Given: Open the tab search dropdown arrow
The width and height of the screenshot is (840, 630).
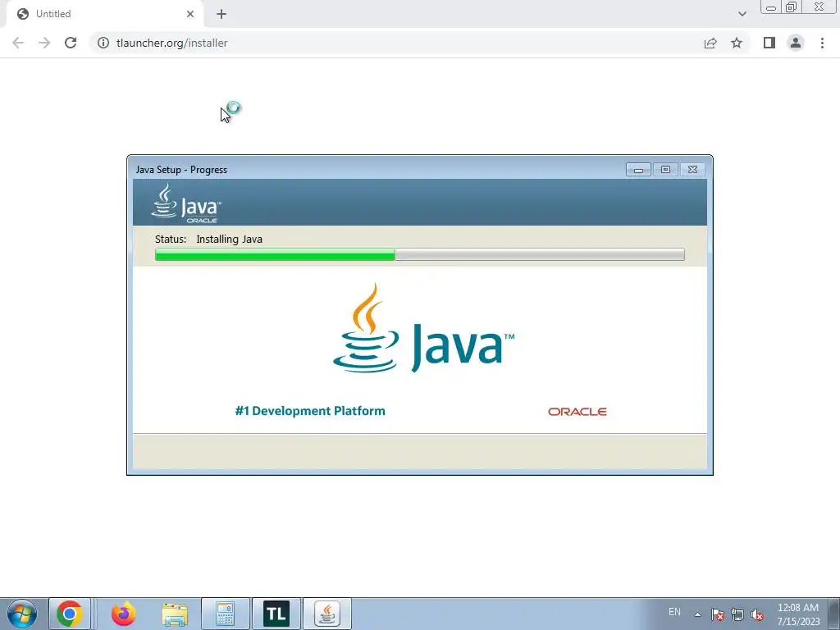Looking at the screenshot, I should coord(742,14).
